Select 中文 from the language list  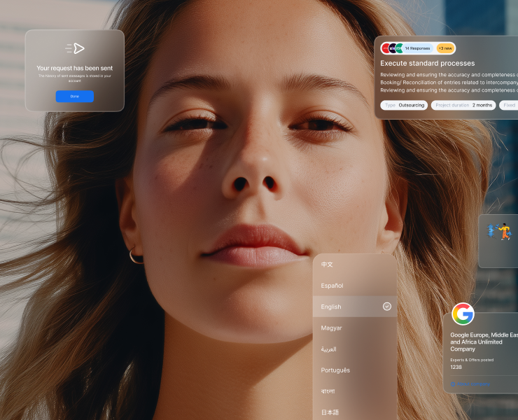point(327,265)
